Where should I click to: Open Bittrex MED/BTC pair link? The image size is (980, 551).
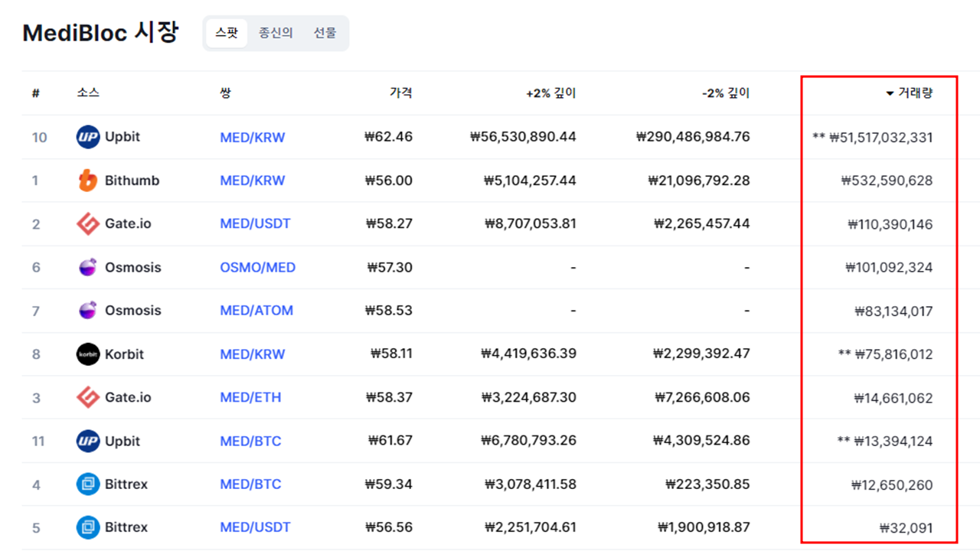click(x=250, y=484)
